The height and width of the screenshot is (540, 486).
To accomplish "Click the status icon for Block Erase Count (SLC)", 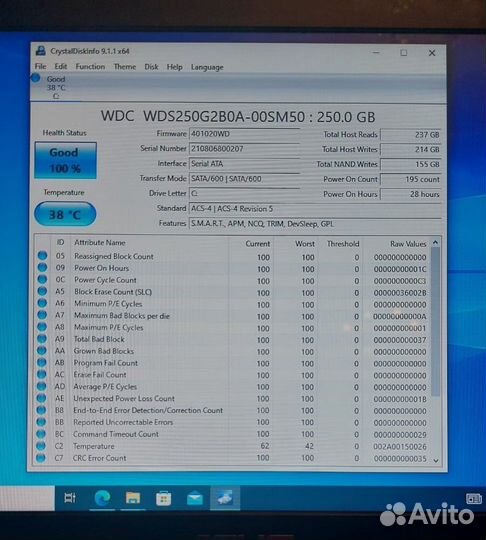I will coord(42,291).
